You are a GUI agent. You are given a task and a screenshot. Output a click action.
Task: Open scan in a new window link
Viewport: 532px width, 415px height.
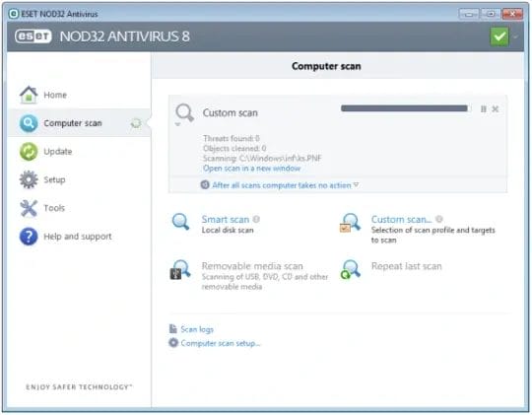[252, 169]
